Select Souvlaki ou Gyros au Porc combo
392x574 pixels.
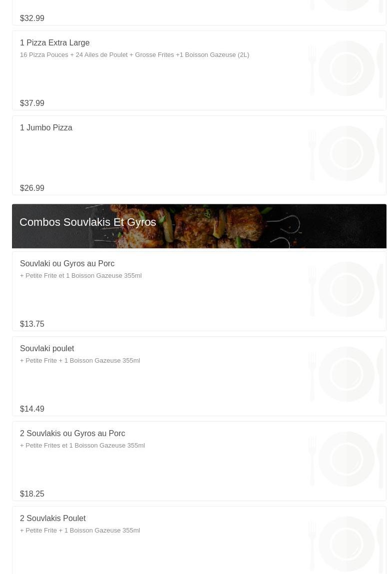click(199, 291)
